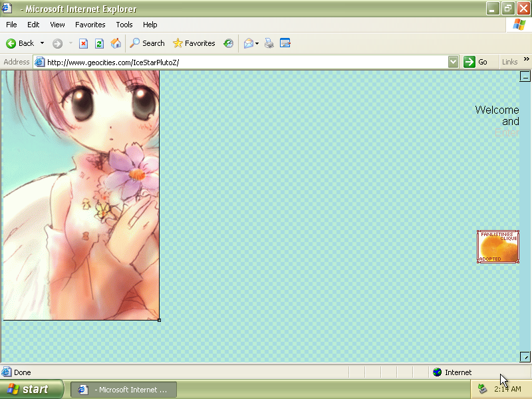Click the Forward arrow button
This screenshot has height=399, width=532.
(x=57, y=43)
